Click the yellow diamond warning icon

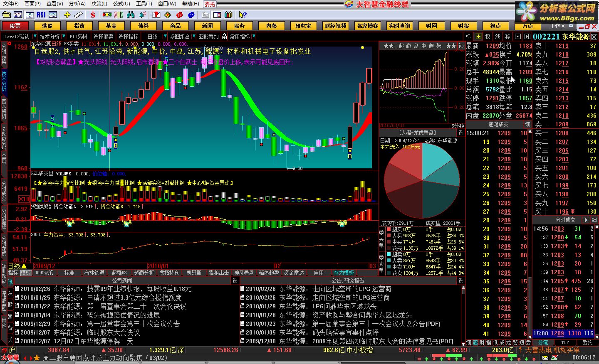tap(168, 15)
